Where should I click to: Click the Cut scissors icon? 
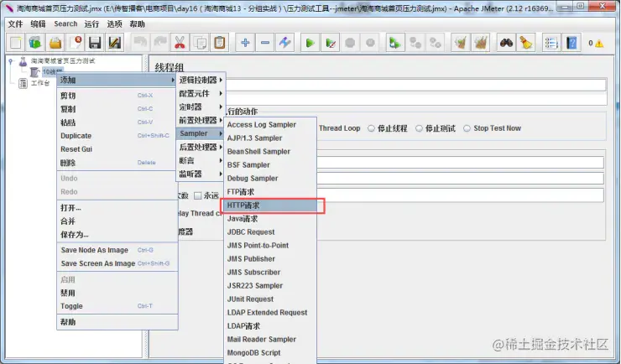click(x=180, y=42)
